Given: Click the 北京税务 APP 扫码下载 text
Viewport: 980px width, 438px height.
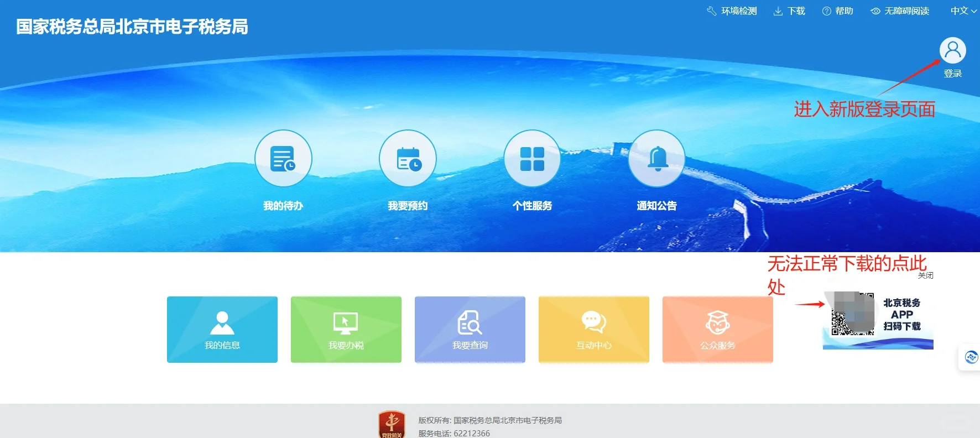Looking at the screenshot, I should click(x=902, y=315).
